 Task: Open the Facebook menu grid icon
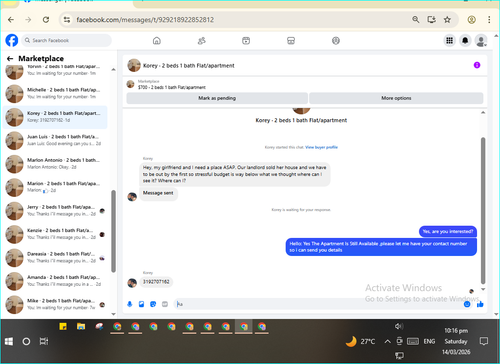pos(450,41)
